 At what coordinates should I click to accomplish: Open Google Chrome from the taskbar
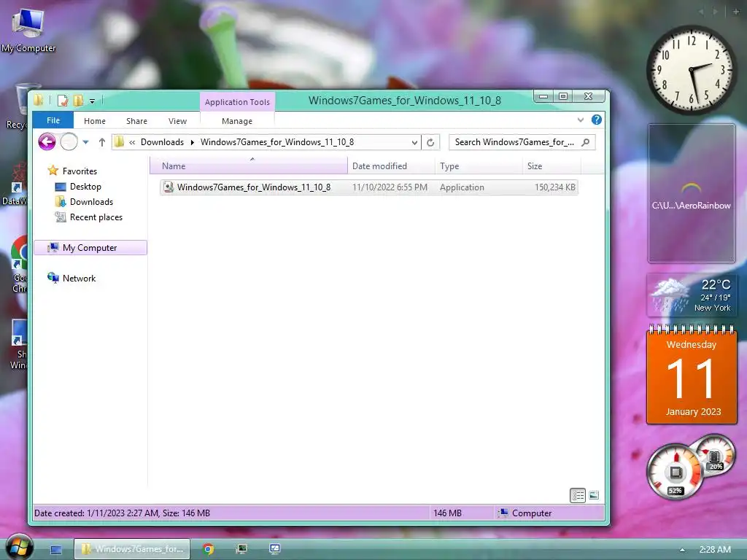208,549
